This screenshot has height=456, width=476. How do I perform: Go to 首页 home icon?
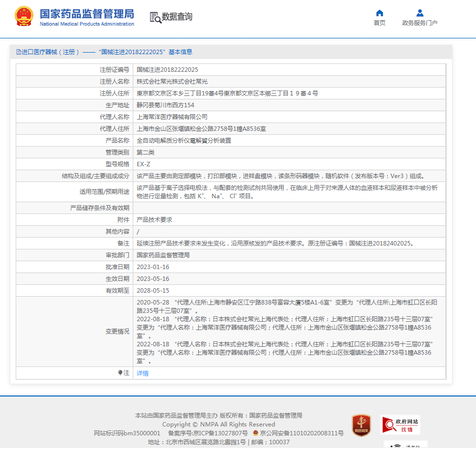380,13
